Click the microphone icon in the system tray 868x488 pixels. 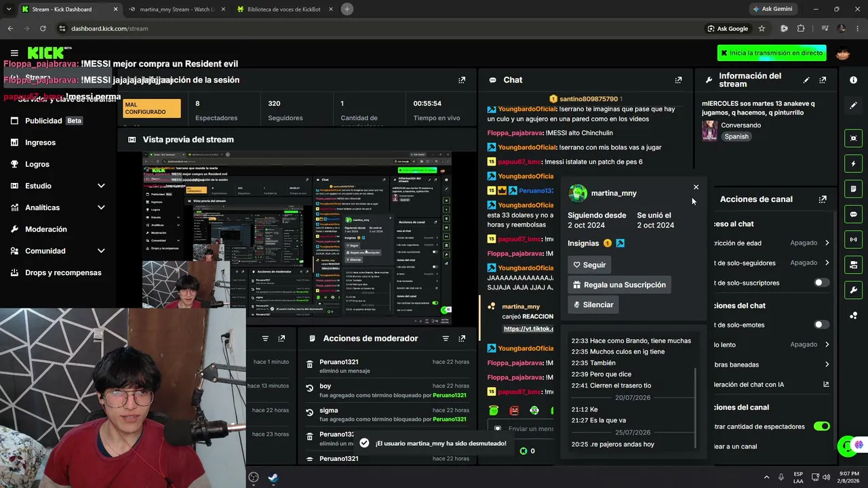click(x=781, y=477)
